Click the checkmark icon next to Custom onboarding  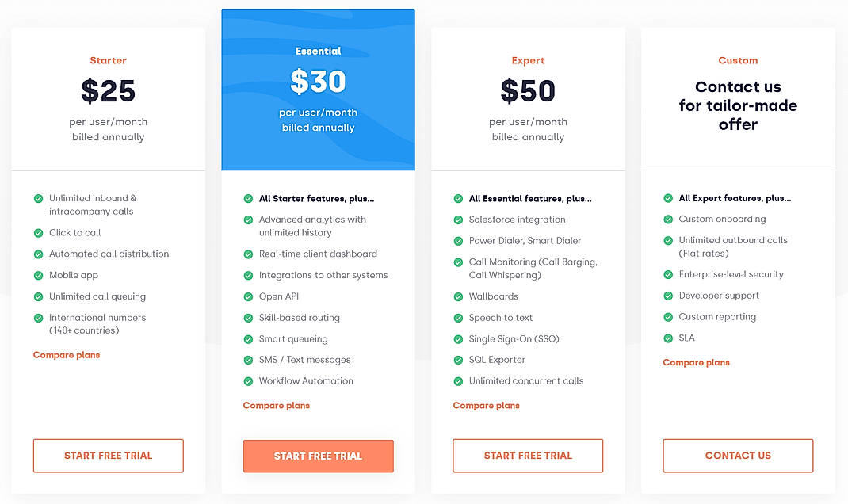pos(668,220)
